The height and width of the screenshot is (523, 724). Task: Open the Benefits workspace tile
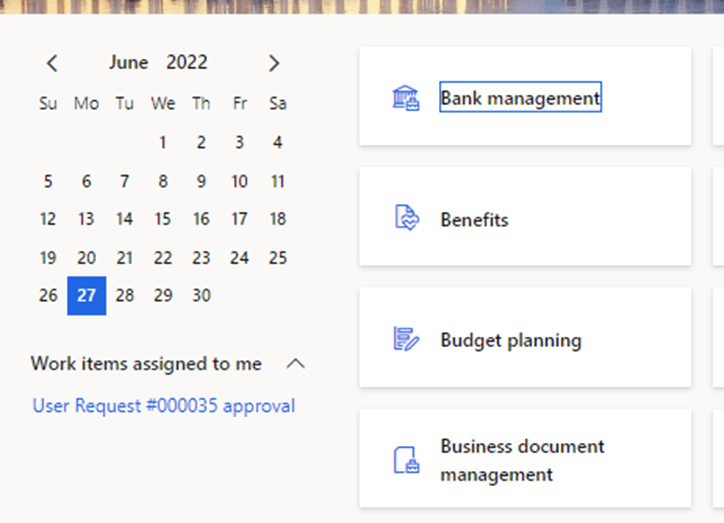click(x=474, y=220)
